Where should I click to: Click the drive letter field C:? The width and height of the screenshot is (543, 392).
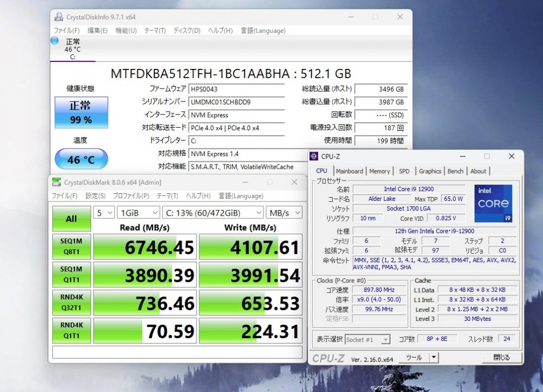(x=236, y=141)
